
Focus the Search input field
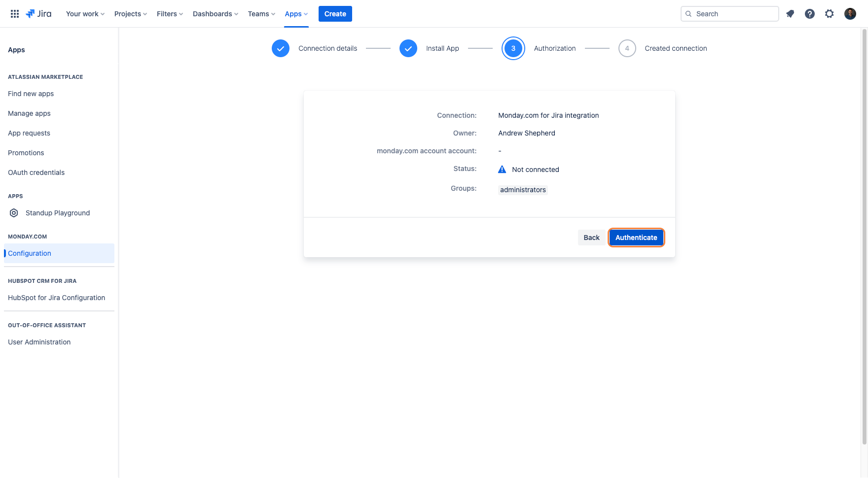point(730,14)
